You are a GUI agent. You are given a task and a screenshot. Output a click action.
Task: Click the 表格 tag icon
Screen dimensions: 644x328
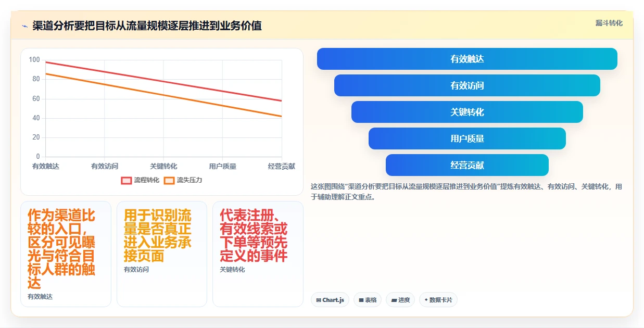(361, 300)
